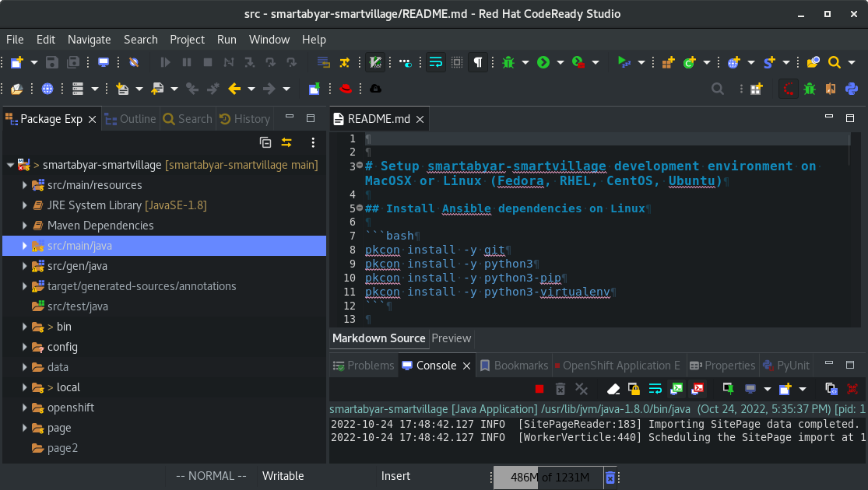
Task: Open the Display Selected Console dropdown
Action: [x=768, y=390]
